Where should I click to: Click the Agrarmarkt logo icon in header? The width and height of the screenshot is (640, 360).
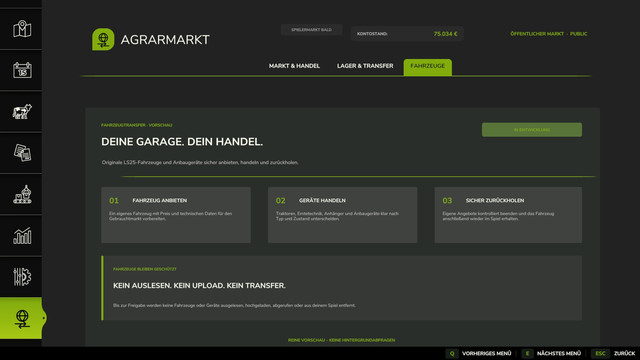(103, 39)
